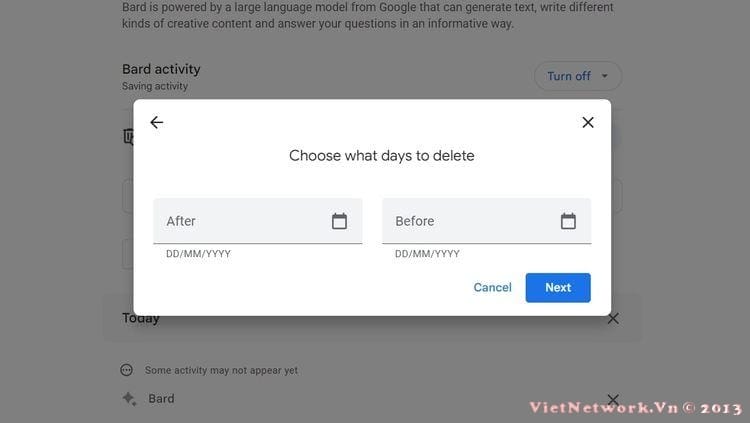Remove the Bard activity entry
The image size is (750, 423).
(613, 399)
